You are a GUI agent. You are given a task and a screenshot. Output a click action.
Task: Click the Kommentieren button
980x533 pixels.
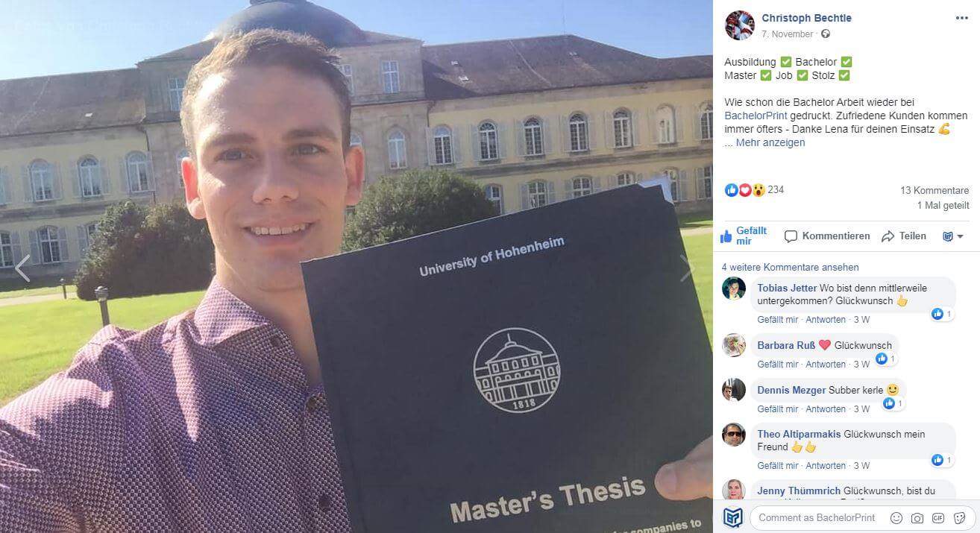(827, 236)
